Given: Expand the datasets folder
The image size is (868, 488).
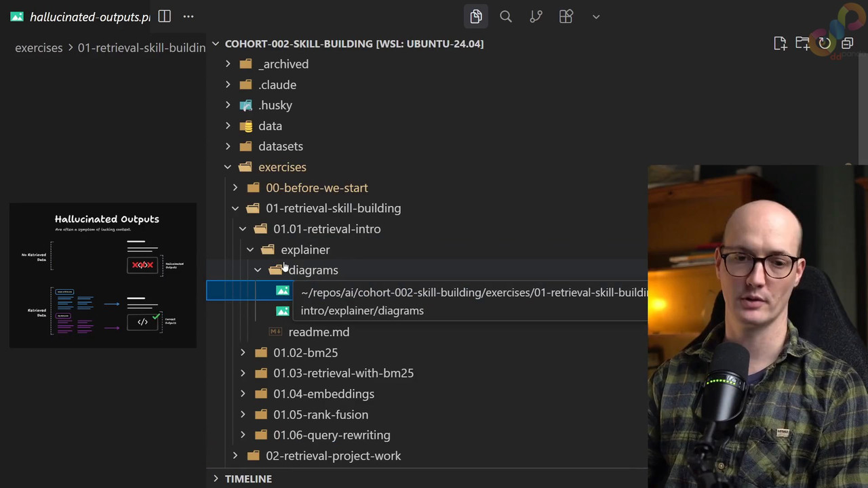Looking at the screenshot, I should pos(228,146).
